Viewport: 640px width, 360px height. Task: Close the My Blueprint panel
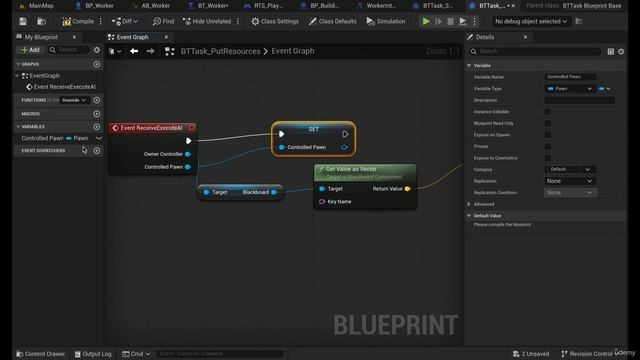[x=74, y=37]
